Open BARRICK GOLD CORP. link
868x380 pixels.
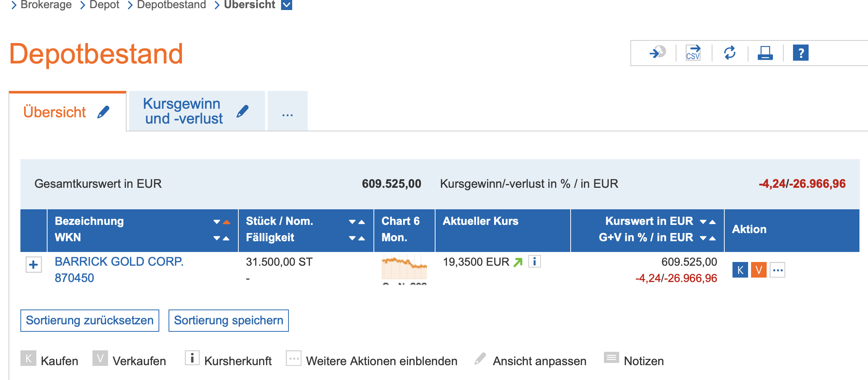tap(119, 262)
